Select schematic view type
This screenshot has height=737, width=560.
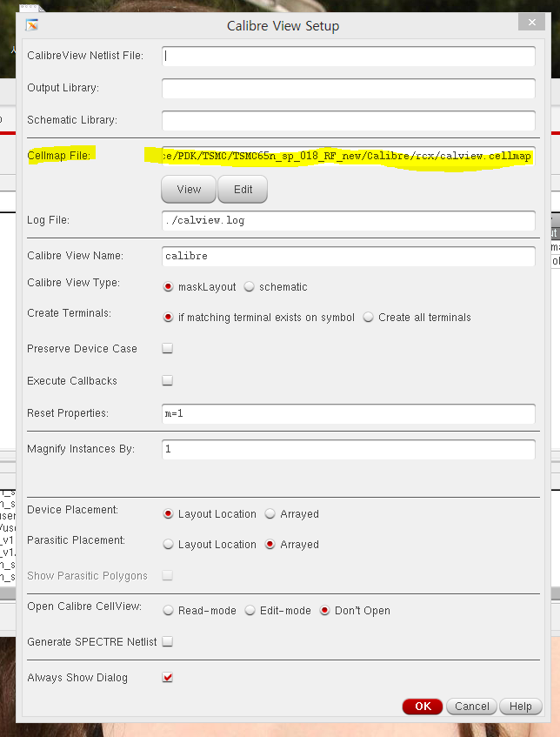249,287
